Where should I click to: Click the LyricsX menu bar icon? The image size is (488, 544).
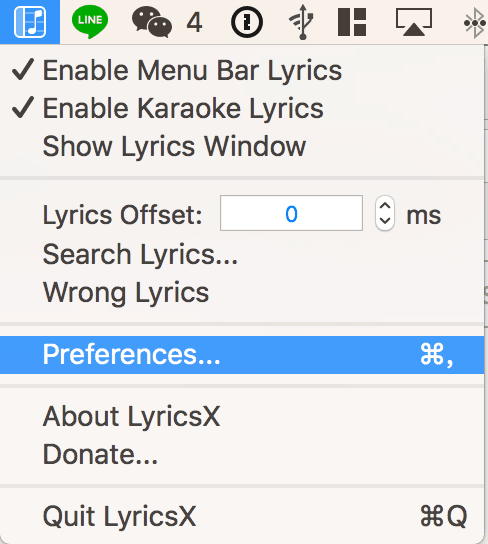tap(30, 22)
